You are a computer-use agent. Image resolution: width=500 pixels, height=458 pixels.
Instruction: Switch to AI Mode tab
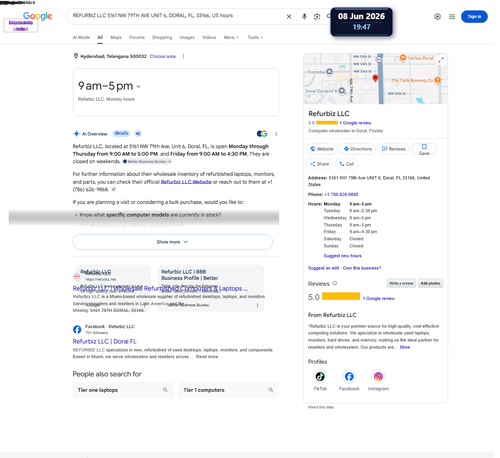[x=81, y=37]
